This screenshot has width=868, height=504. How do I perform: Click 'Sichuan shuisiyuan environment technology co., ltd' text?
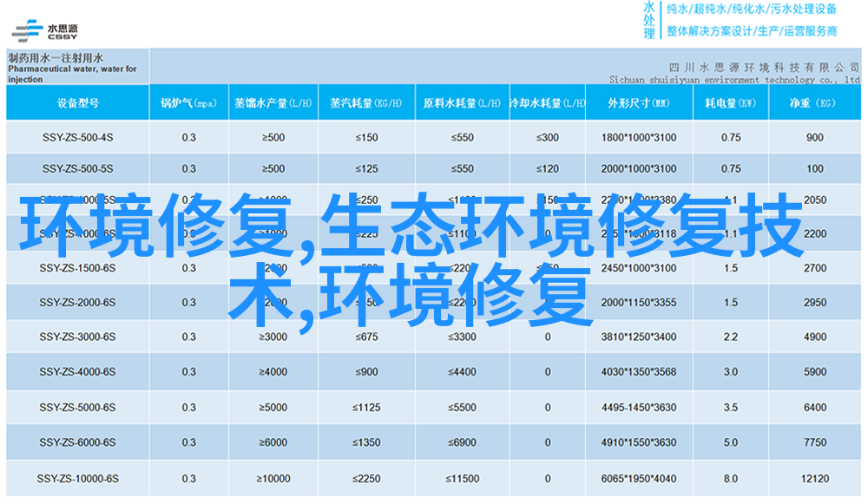734,80
